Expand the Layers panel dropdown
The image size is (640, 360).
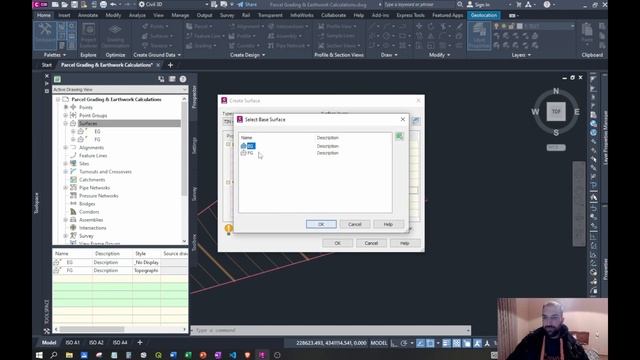click(521, 55)
